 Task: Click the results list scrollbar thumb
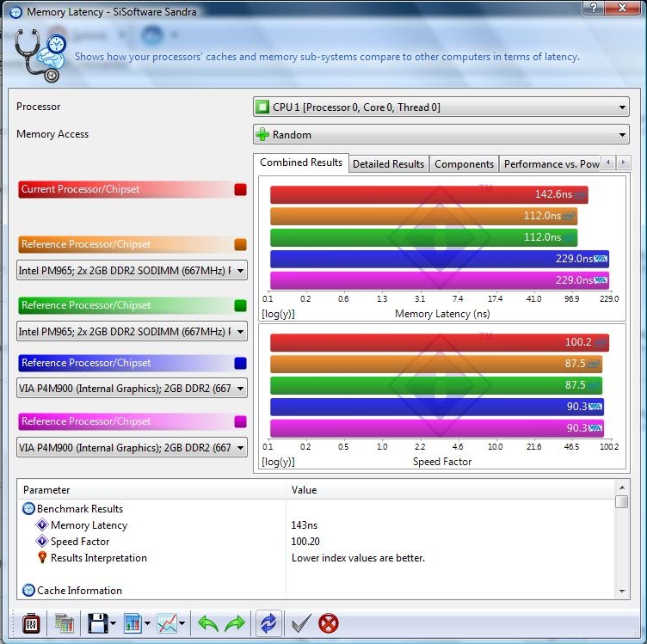(x=622, y=502)
